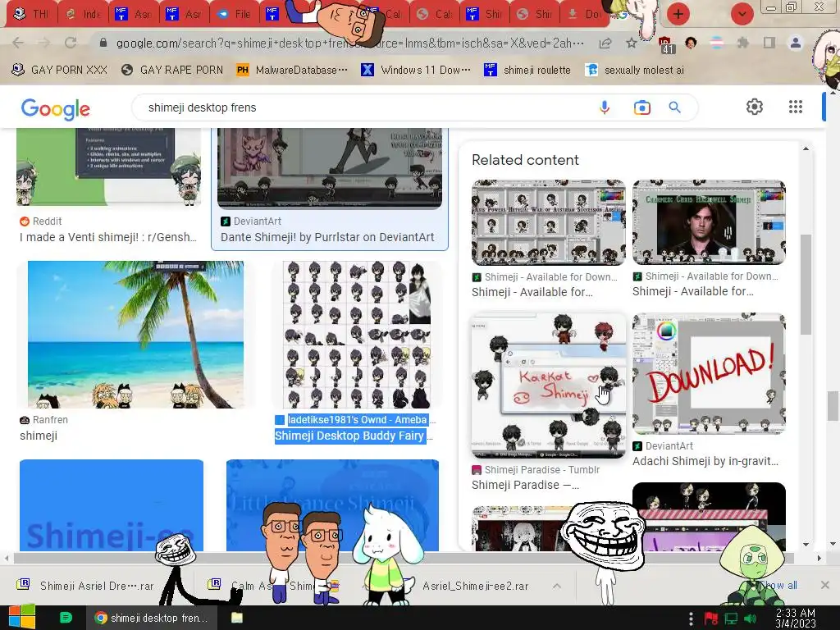The height and width of the screenshot is (630, 840).
Task: Click the address bar URL field
Action: point(349,43)
